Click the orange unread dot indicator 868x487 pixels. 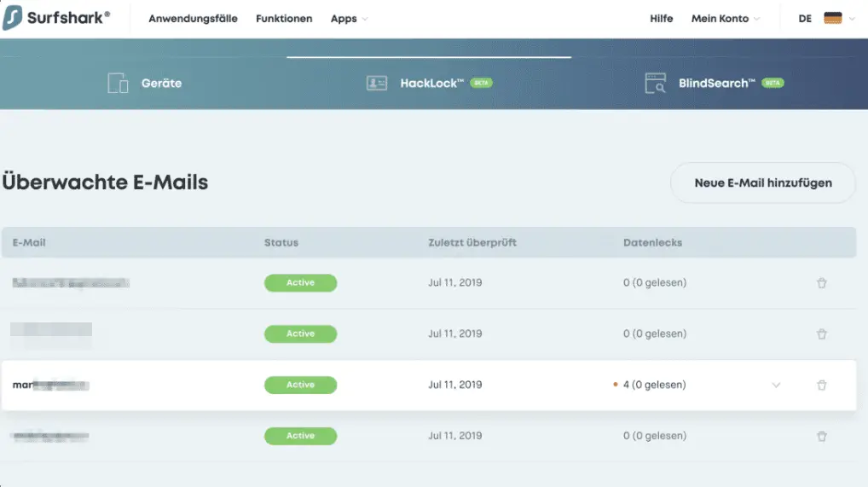pyautogui.click(x=615, y=384)
